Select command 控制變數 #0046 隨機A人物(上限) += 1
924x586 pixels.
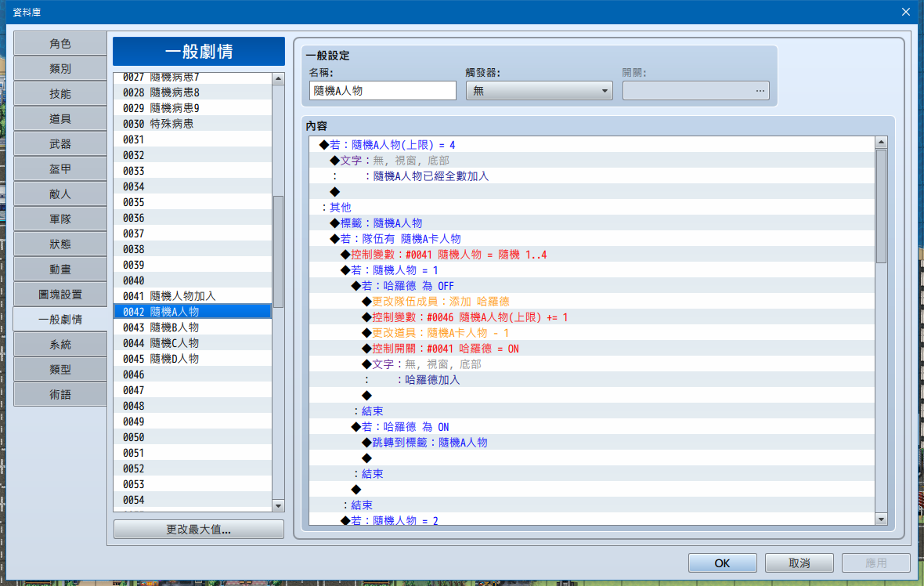(592, 317)
